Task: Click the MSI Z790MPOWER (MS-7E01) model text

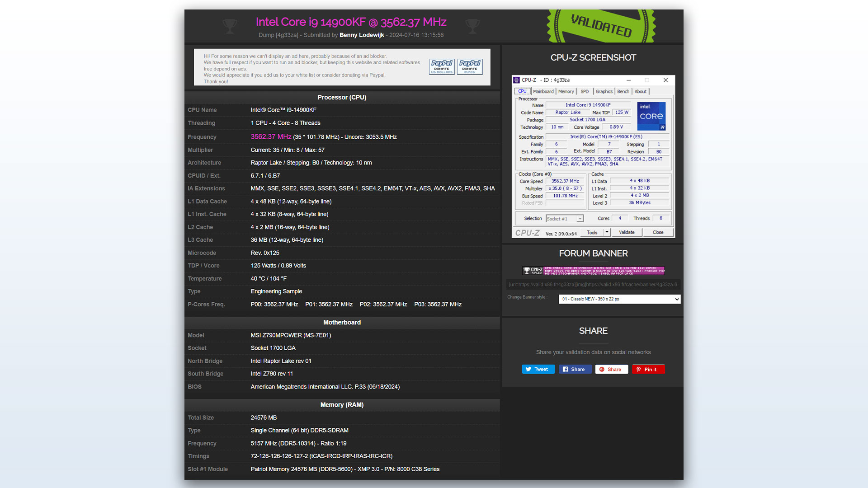Action: pos(291,335)
